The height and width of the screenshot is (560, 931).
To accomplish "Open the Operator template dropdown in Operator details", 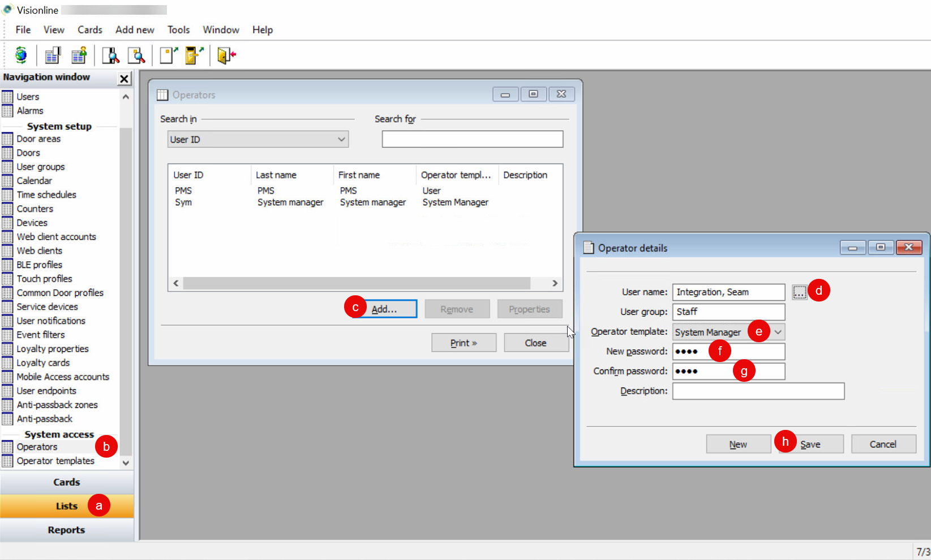I will (x=778, y=332).
